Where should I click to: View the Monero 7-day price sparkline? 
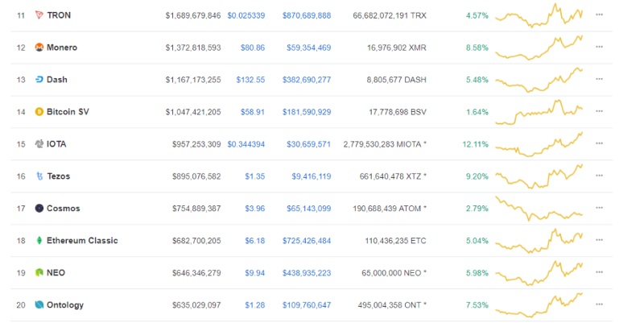point(539,48)
